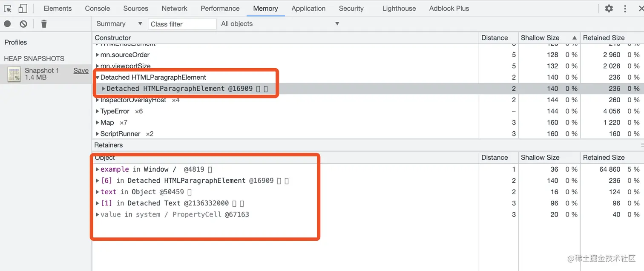Sort by the Shallow Size column header
The image size is (644, 271).
tap(540, 38)
